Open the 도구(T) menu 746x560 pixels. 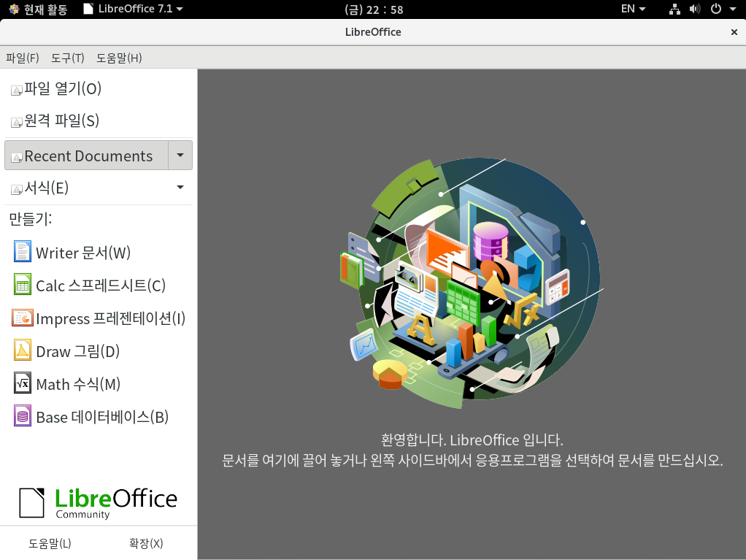tap(68, 58)
